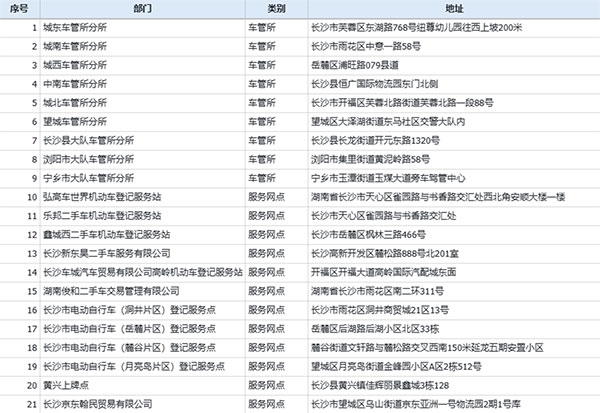Click the 服务网点 category in row 11
Viewport: 600px width, 413px height.
click(266, 216)
